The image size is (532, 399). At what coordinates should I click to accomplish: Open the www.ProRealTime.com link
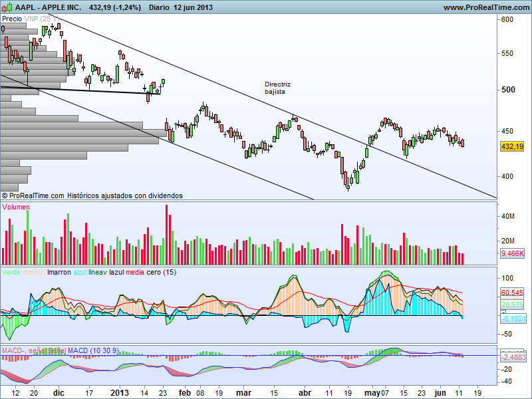[487, 7]
